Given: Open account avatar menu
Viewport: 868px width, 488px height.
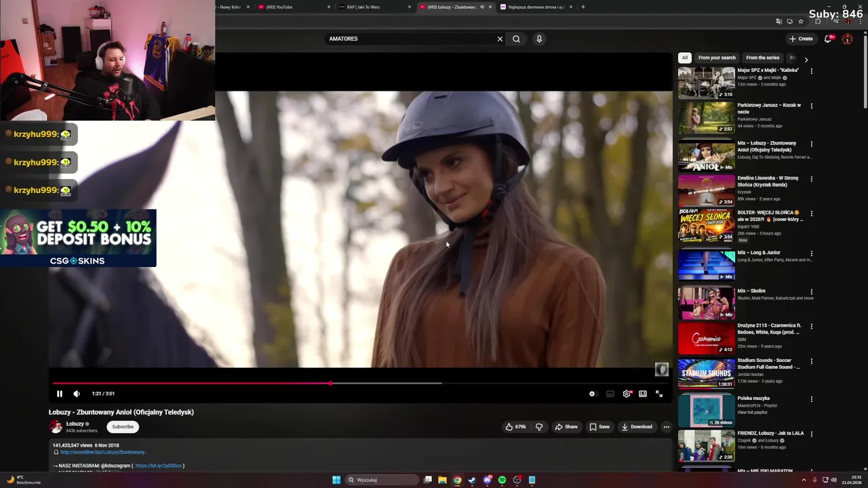Looking at the screenshot, I should [847, 39].
